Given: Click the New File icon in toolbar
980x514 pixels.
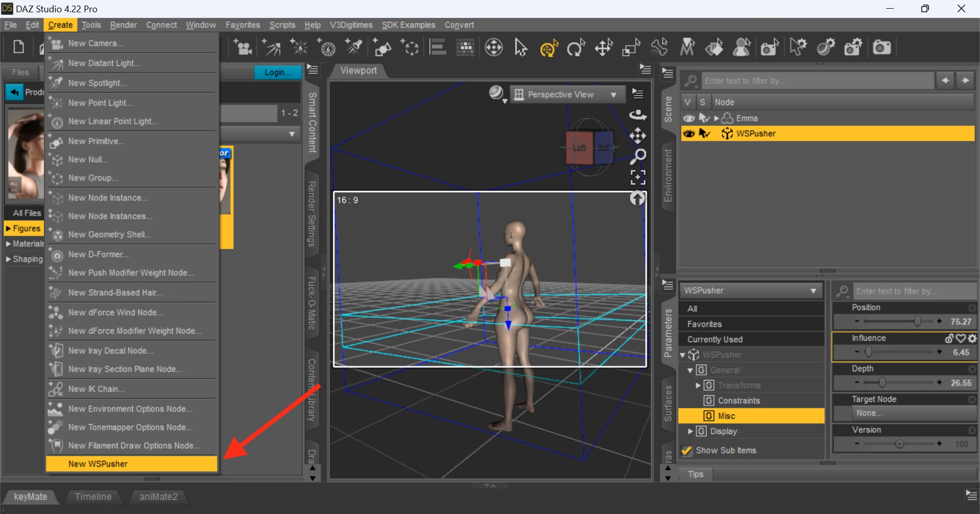Looking at the screenshot, I should click(18, 47).
